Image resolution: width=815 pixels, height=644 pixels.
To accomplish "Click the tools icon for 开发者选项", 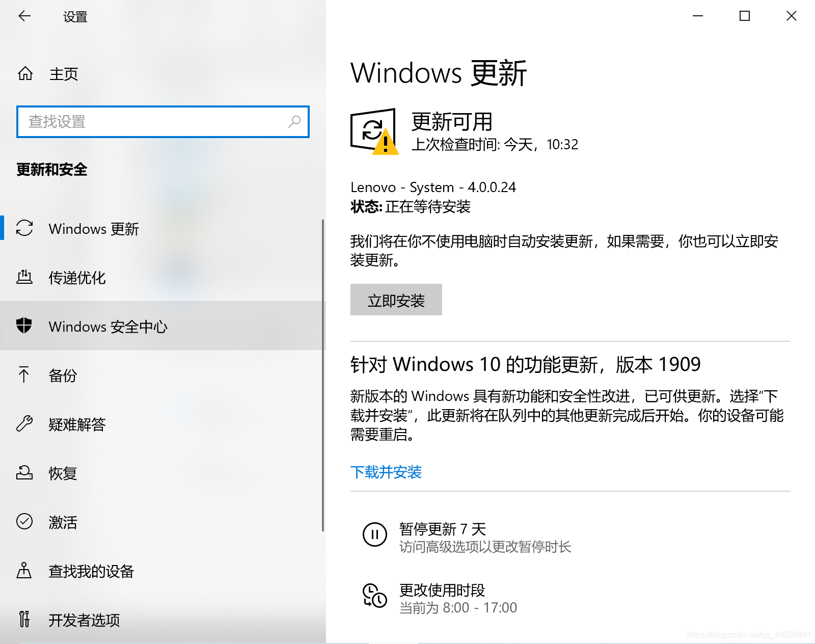I will 24,619.
